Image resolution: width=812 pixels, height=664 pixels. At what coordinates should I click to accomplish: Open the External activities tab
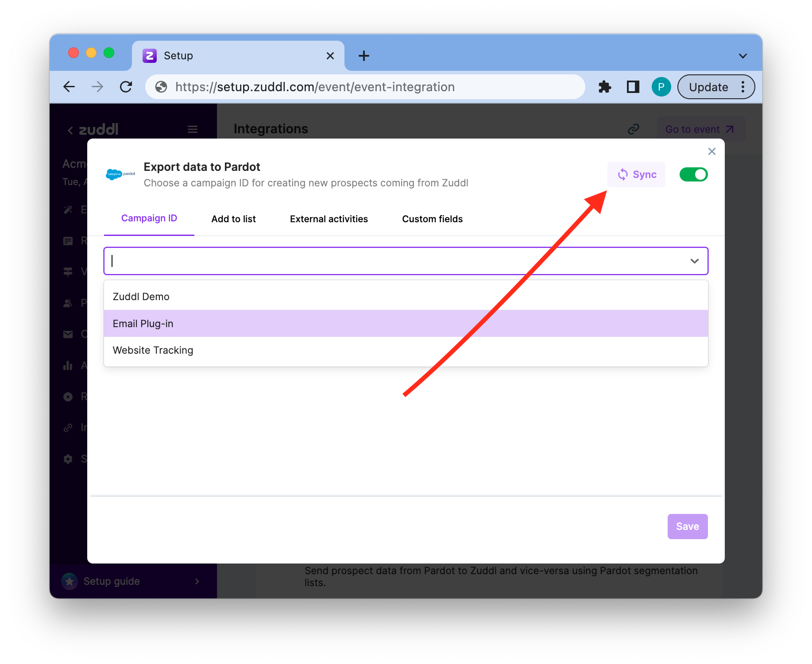[329, 219]
